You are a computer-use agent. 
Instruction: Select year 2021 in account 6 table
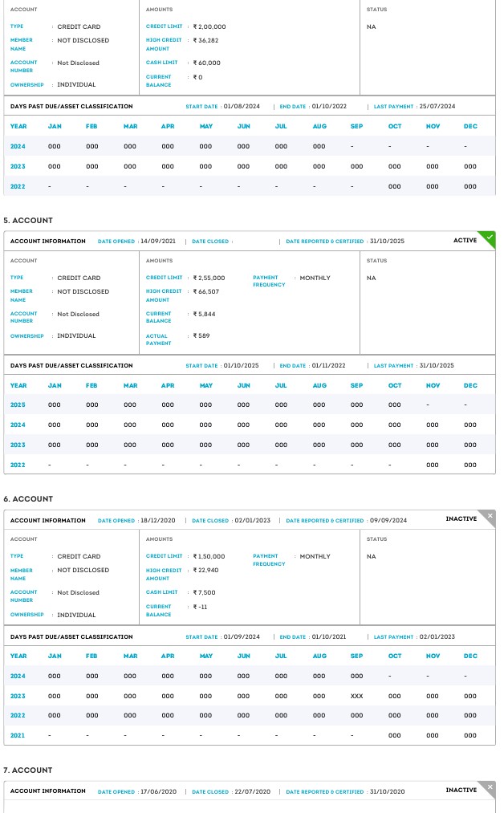18,735
